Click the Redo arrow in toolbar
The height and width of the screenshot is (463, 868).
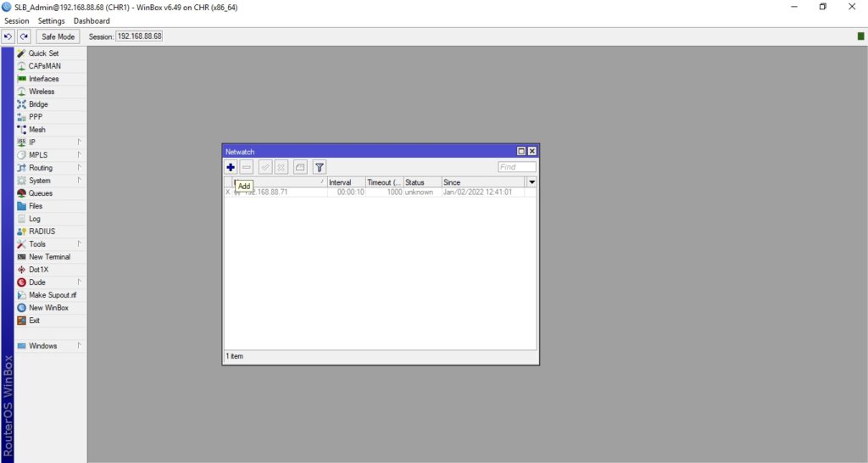[x=23, y=36]
